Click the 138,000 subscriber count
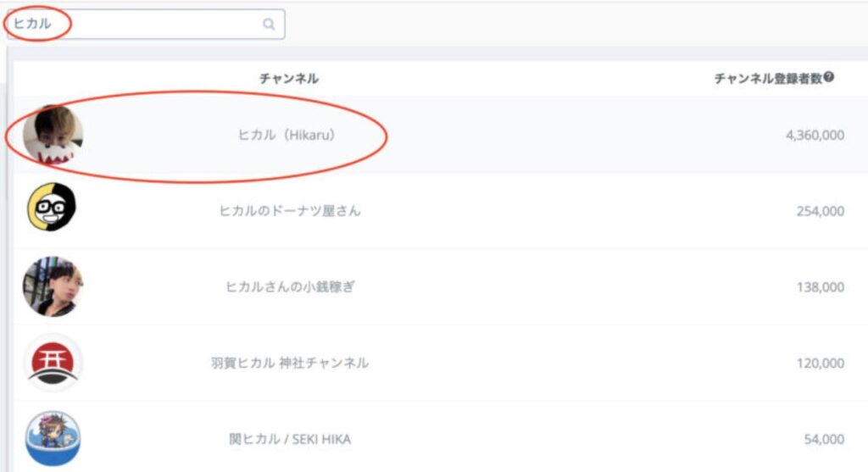Viewport: 868px width, 472px height. click(x=821, y=286)
